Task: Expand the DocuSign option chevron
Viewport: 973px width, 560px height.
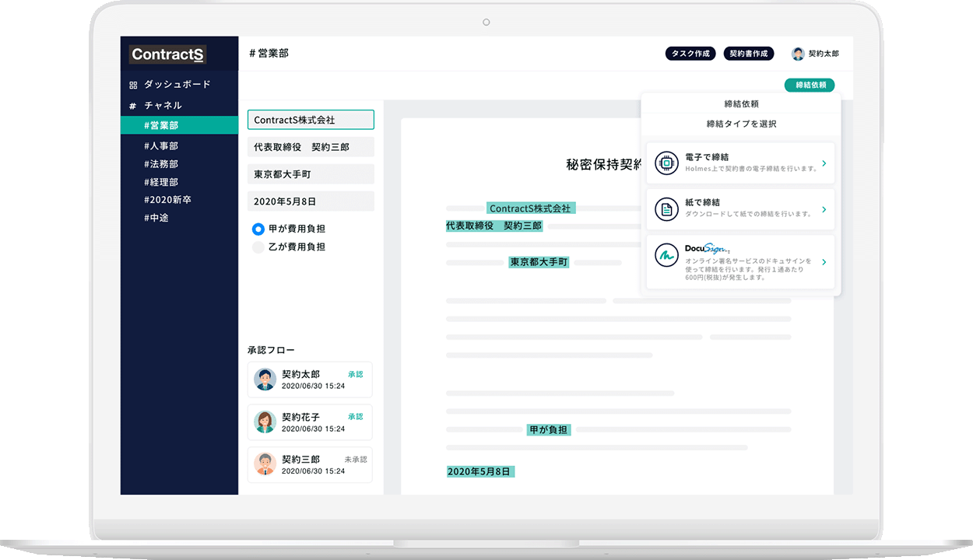Action: [x=824, y=262]
